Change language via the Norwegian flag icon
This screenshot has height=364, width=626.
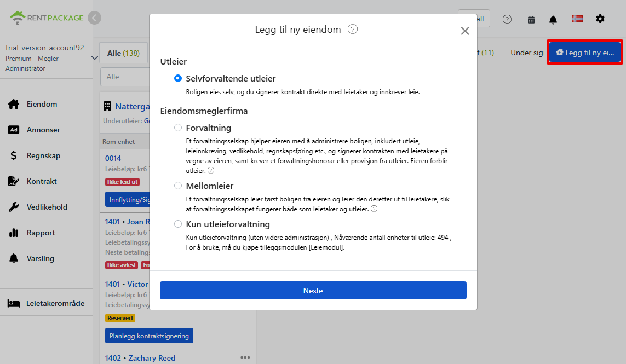(x=577, y=19)
